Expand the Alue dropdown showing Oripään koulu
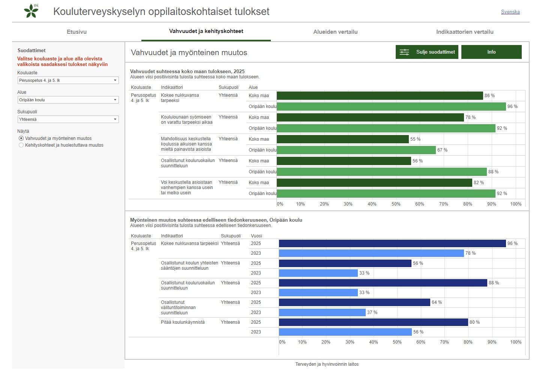Image resolution: width=560 pixels, height=392 pixels. 68,100
